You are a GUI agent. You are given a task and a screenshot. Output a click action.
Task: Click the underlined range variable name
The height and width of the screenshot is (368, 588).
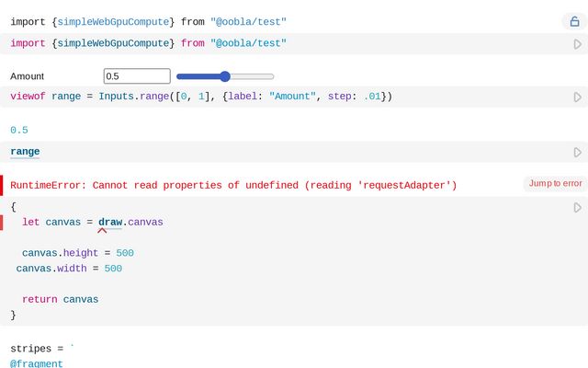(25, 152)
